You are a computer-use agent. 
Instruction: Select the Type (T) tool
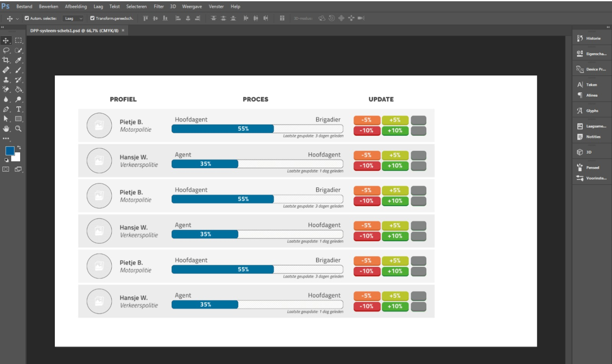coord(19,109)
